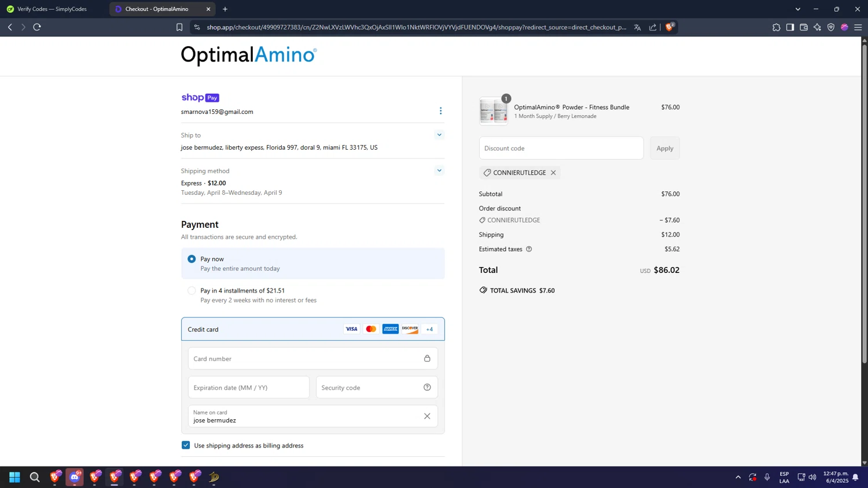Click the browser address bar URL

417,27
